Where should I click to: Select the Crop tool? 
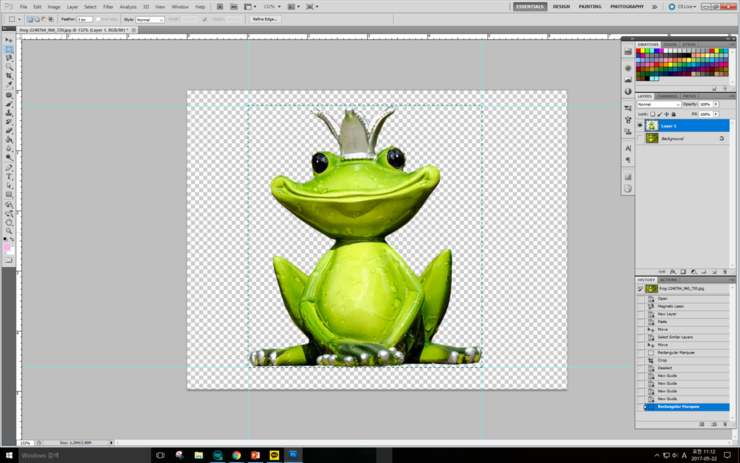[x=9, y=76]
